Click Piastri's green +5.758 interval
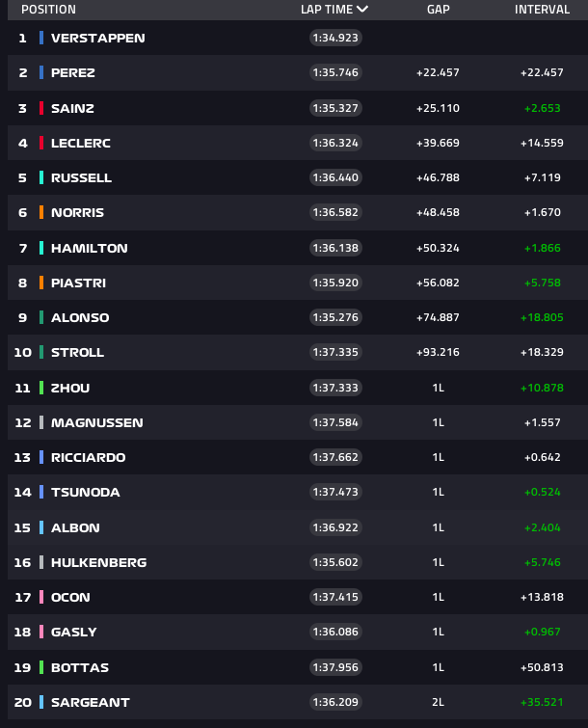Image resolution: width=588 pixels, height=728 pixels. 542,283
